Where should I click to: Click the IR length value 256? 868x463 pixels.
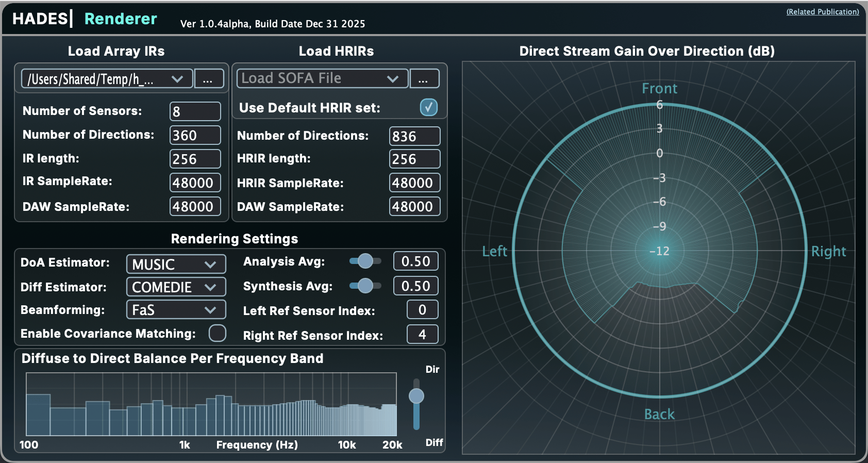[195, 159]
